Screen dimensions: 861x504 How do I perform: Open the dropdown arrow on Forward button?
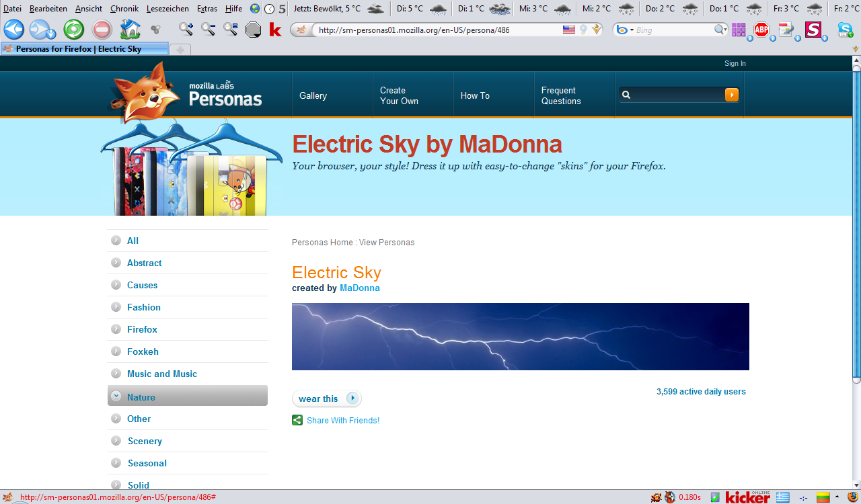[51, 34]
